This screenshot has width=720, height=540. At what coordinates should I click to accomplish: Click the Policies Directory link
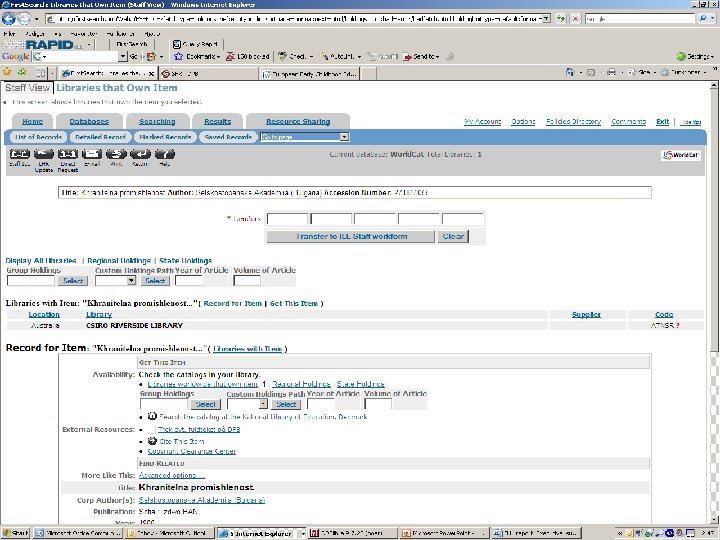[574, 122]
